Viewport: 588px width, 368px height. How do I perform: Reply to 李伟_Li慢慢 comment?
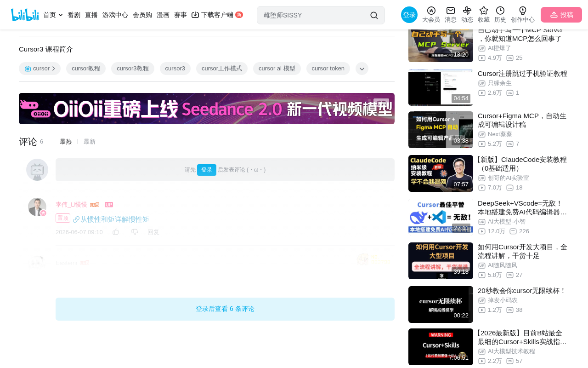[x=153, y=232]
